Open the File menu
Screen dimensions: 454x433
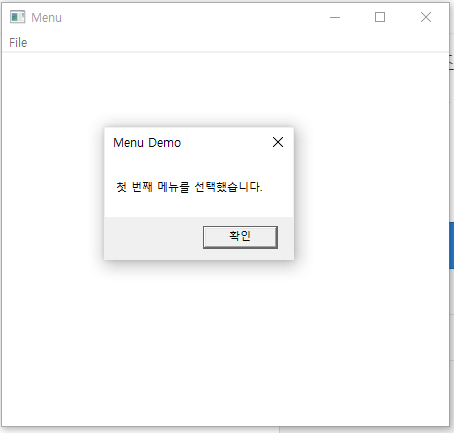(18, 43)
